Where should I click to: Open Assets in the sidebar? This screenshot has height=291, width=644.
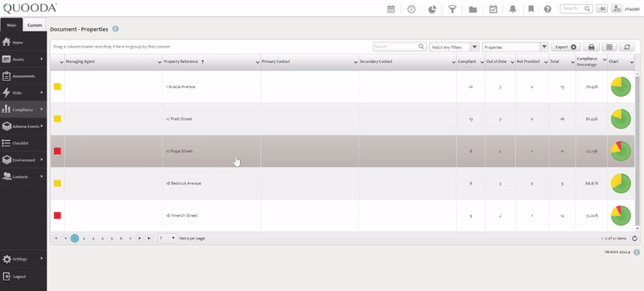click(x=23, y=59)
